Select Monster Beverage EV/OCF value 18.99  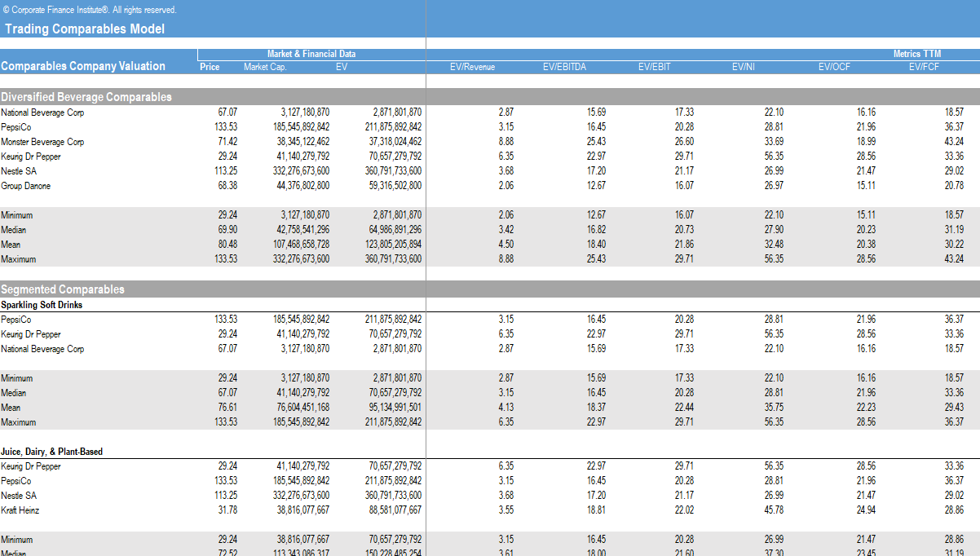click(x=866, y=142)
